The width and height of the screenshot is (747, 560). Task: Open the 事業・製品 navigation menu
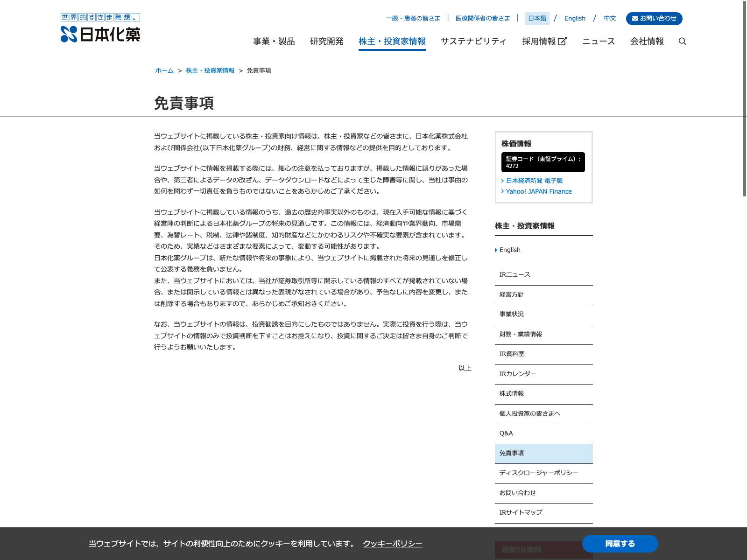pyautogui.click(x=274, y=42)
